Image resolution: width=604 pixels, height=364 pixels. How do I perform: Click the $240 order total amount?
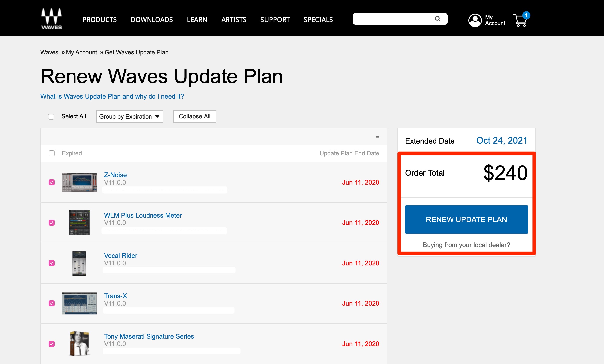[x=505, y=173]
